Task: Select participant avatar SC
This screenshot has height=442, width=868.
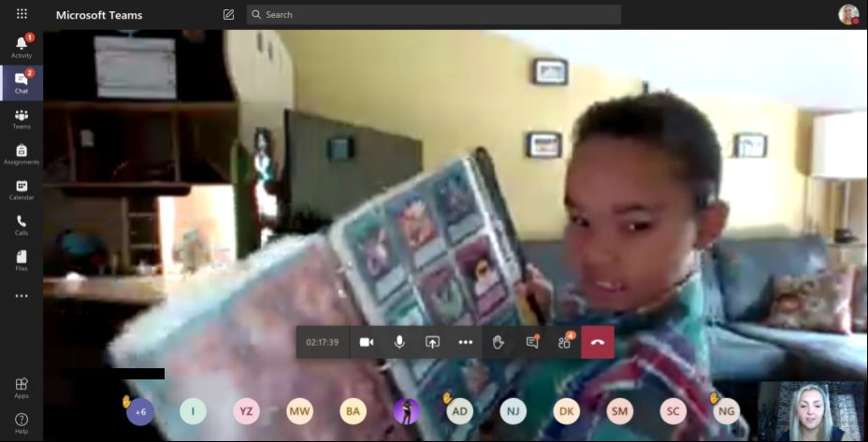Action: (x=673, y=411)
